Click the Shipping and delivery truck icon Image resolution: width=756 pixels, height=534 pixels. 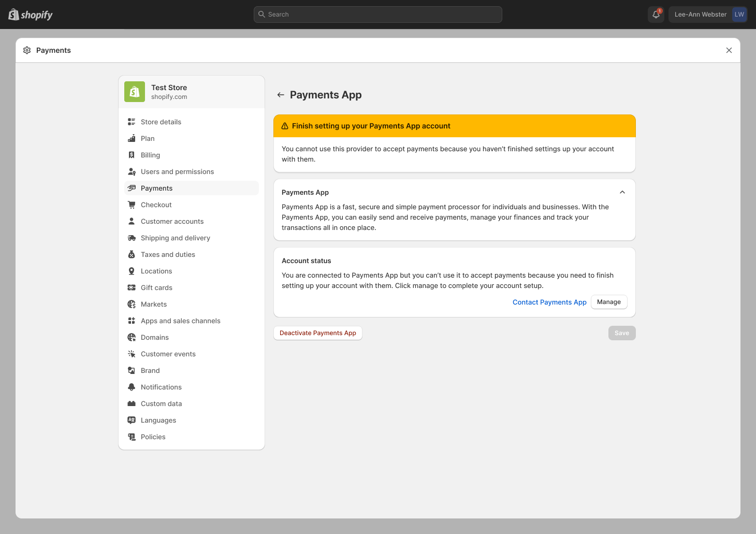[132, 238]
